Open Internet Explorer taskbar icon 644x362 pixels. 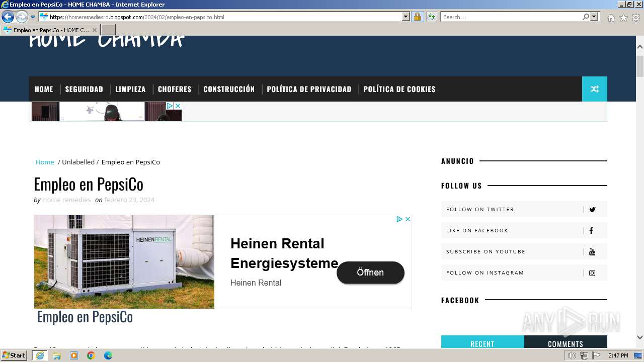[x=40, y=355]
